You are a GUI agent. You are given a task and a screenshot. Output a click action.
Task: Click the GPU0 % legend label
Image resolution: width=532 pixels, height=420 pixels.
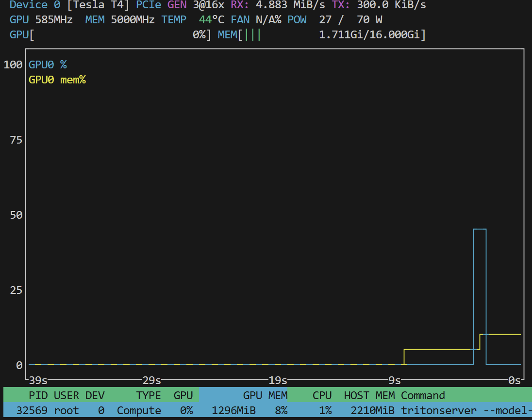(47, 65)
